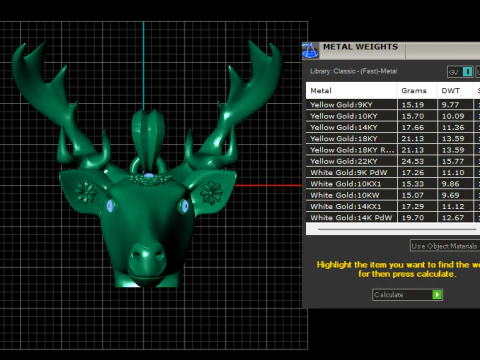Click the 11.10 DWT cell
The width and height of the screenshot is (480, 360).
pyautogui.click(x=455, y=173)
